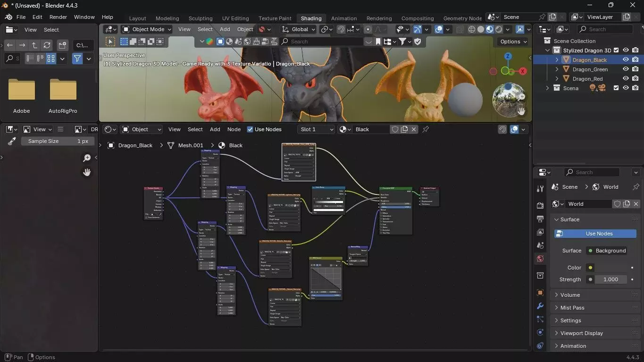The height and width of the screenshot is (362, 644).
Task: Click zoom icon in the image editor
Action: point(87,158)
